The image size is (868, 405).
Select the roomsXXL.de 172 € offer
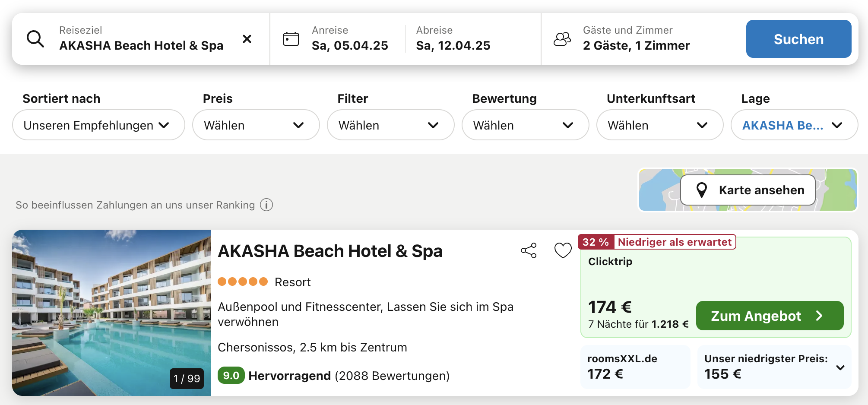tap(635, 367)
